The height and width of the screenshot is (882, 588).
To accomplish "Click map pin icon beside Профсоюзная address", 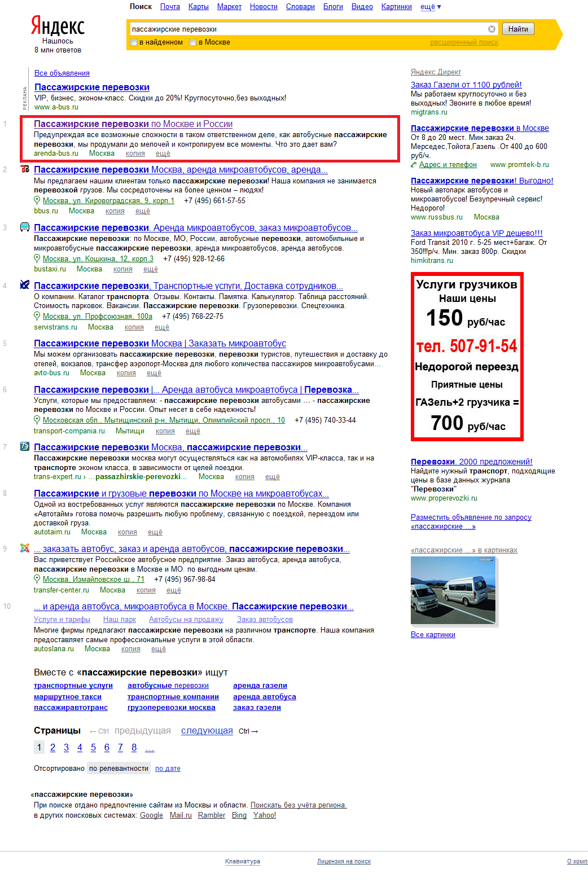I will pos(37,316).
